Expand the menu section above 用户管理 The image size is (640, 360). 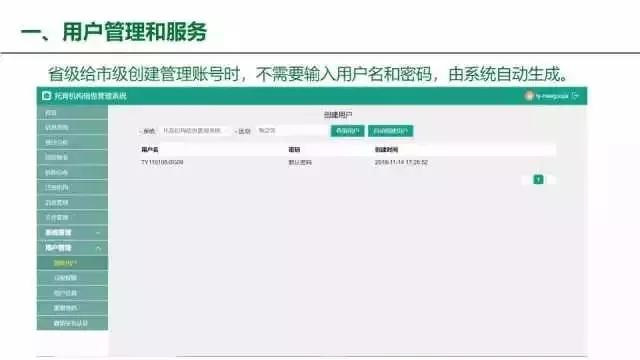[72, 233]
